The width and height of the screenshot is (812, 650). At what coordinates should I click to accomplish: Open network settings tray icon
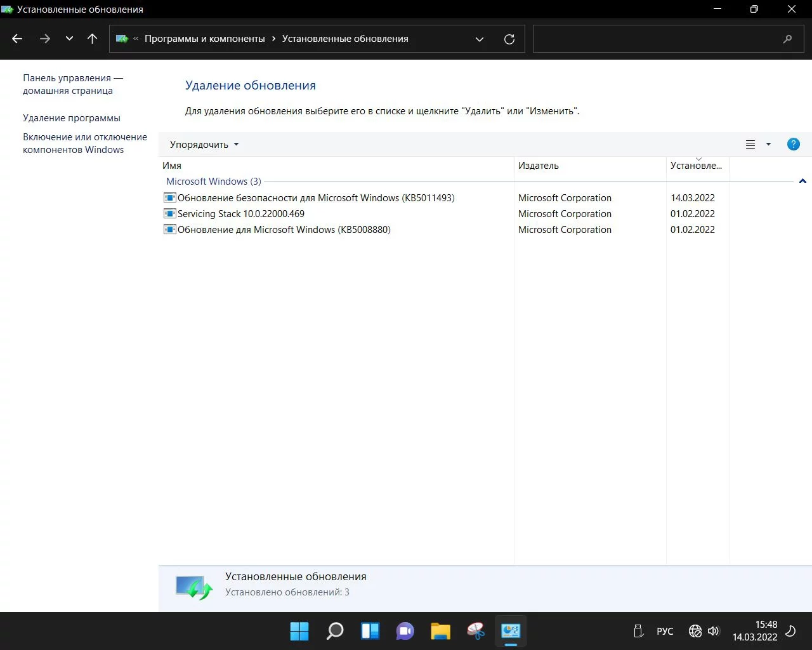point(695,631)
